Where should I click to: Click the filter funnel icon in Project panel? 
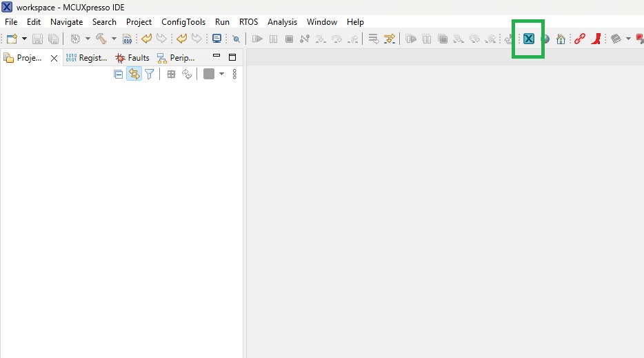[x=149, y=74]
